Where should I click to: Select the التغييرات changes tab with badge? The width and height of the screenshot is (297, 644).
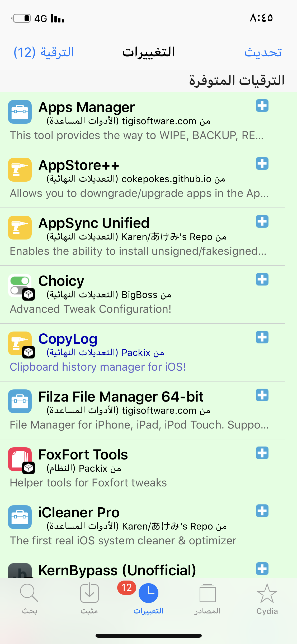148,599
